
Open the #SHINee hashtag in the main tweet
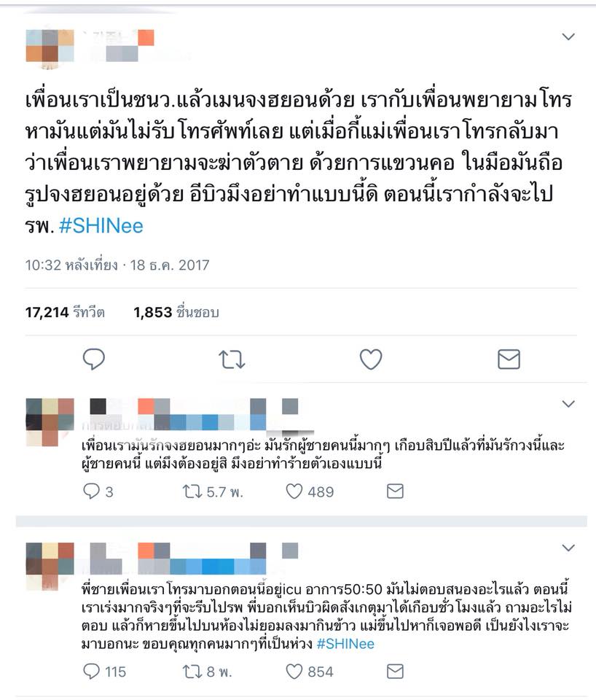101,226
